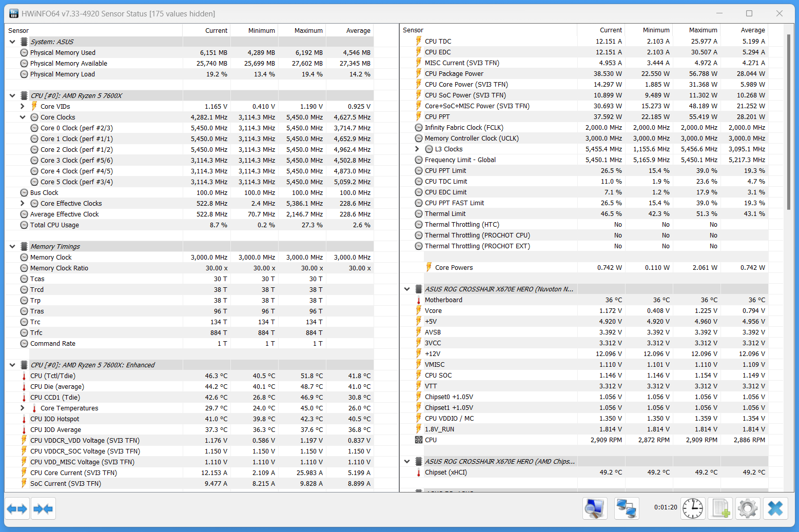The image size is (799, 532).
Task: Click the Motherboard temperature thermometer icon
Action: pos(419,300)
